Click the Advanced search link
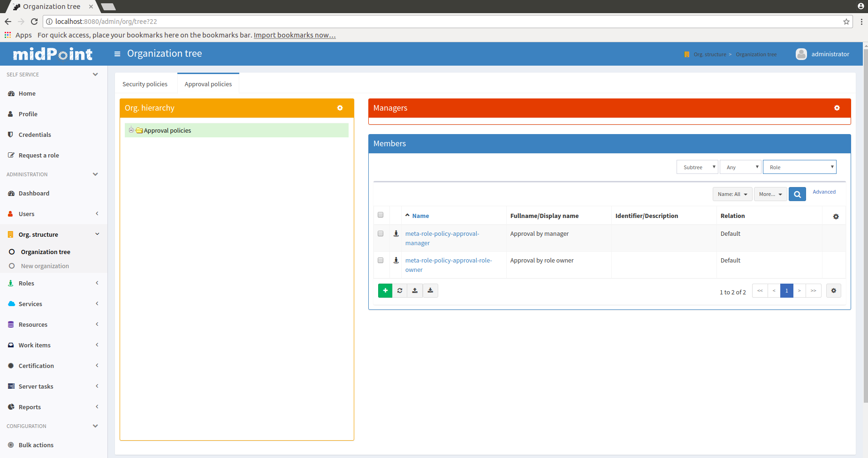 click(824, 192)
